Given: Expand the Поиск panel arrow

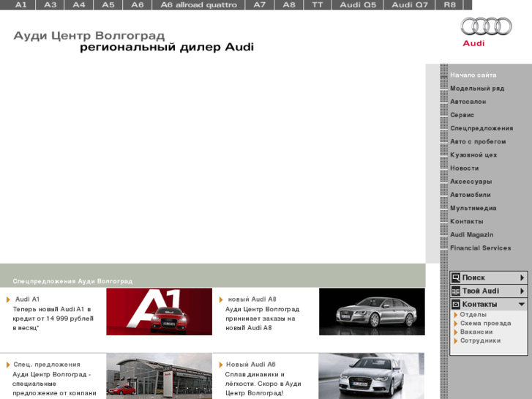Looking at the screenshot, I should click(x=522, y=277).
